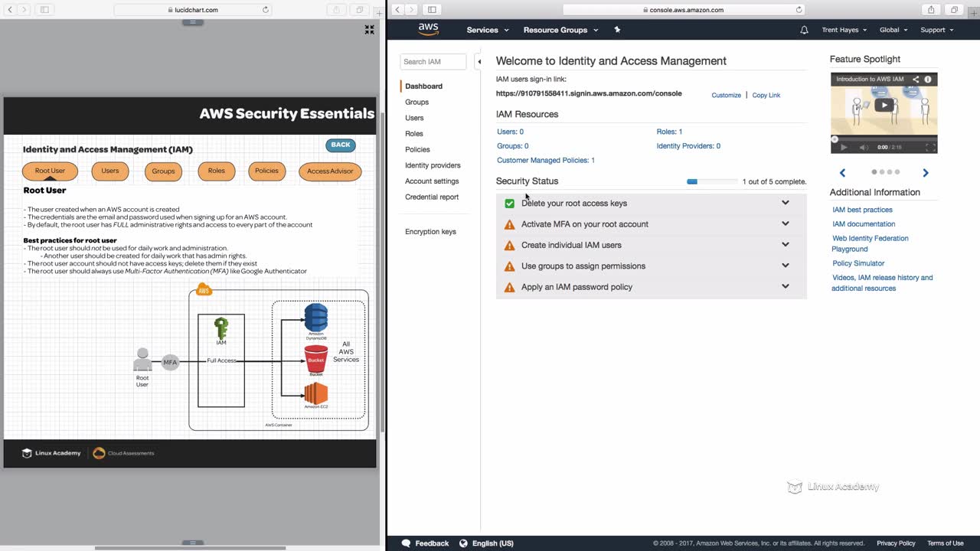Screen dimensions: 980x551
Task: Mute the IAM video volume icon
Action: point(864,147)
